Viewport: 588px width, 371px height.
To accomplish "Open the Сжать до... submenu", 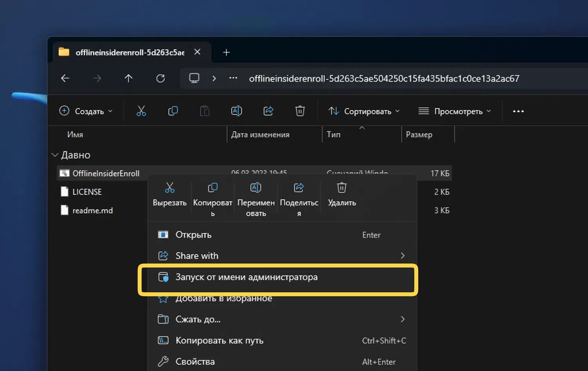I will [x=282, y=319].
